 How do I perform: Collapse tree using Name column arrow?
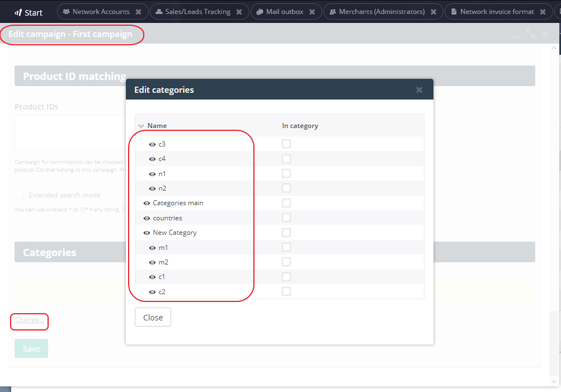[141, 126]
